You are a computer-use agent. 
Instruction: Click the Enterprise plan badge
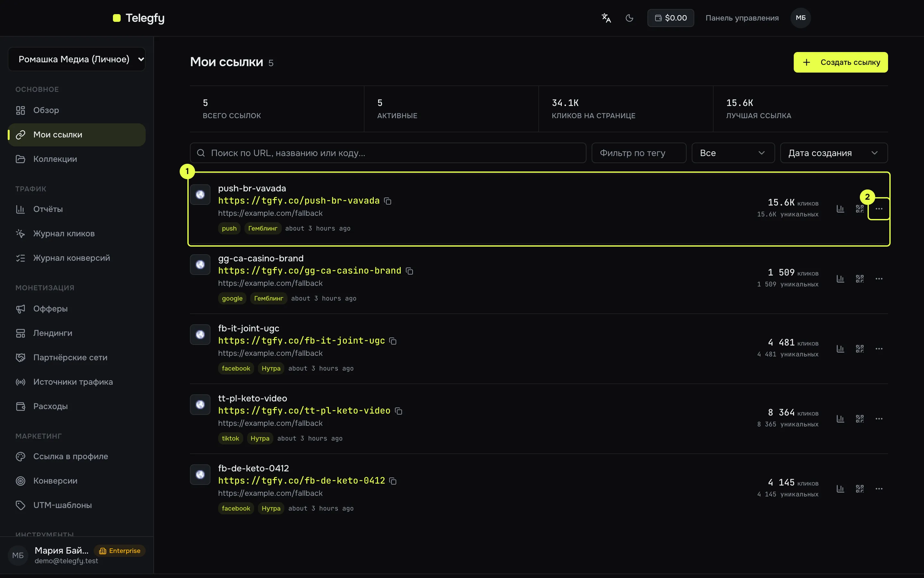[119, 551]
